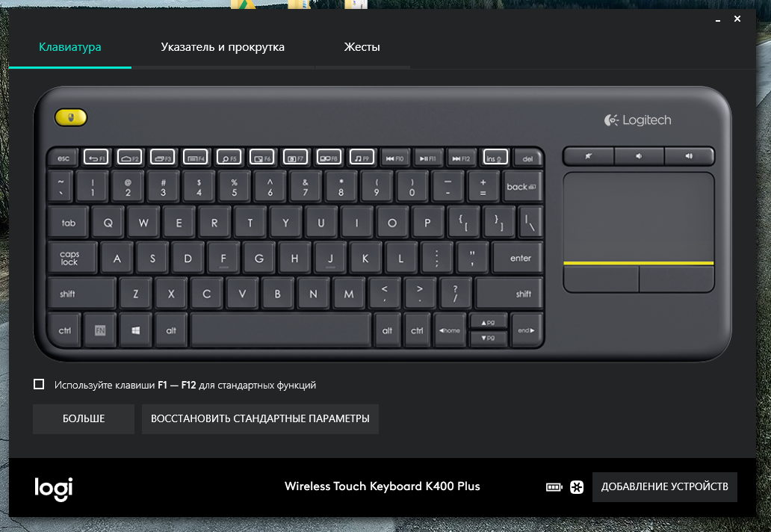Viewport: 771px width, 532px height.
Task: Select the F9 music key
Action: click(x=362, y=158)
